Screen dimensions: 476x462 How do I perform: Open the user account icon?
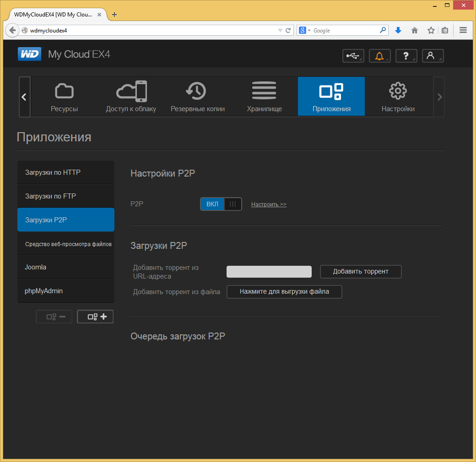(433, 56)
